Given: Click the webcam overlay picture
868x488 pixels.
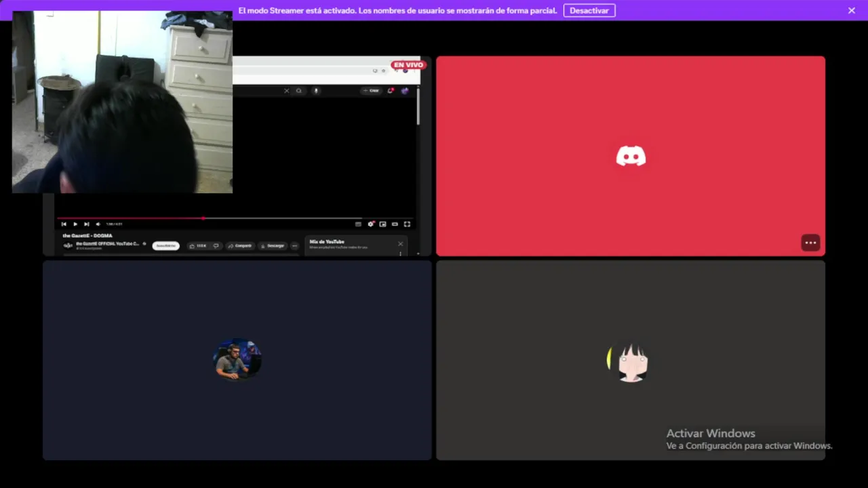Looking at the screenshot, I should pos(122,102).
